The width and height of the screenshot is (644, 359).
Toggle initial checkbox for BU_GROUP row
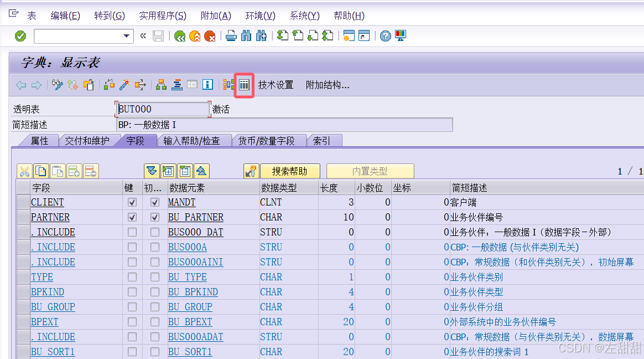point(155,307)
